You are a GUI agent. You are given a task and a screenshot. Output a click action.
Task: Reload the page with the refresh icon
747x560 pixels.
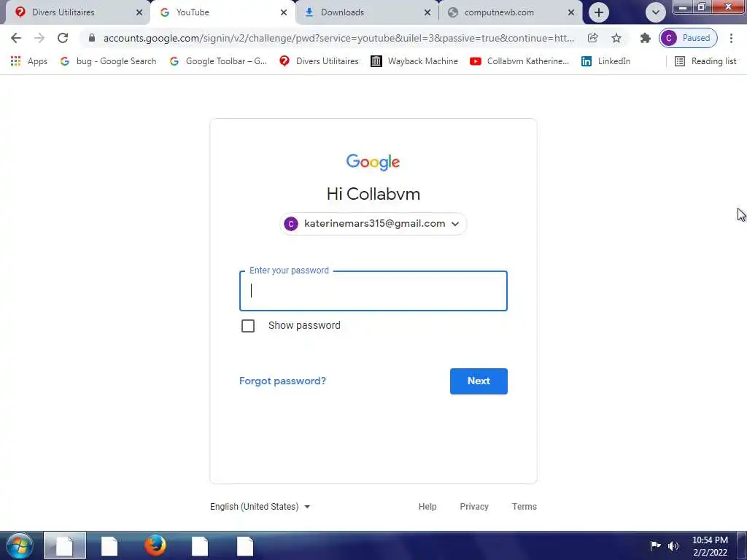[63, 38]
